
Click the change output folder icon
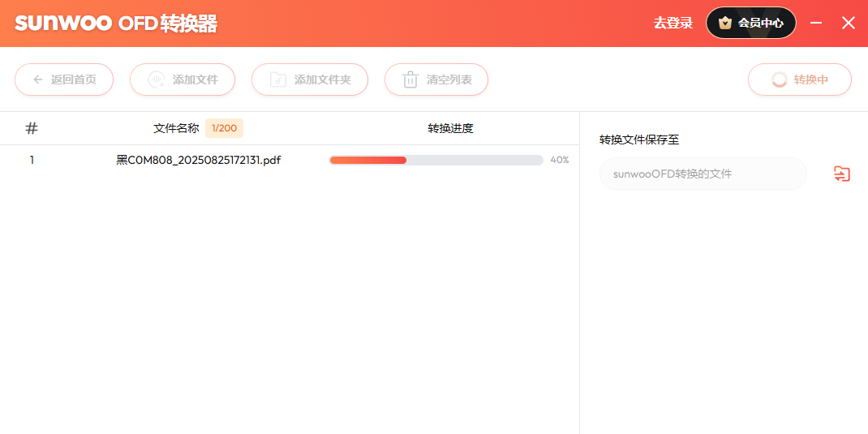point(842,174)
